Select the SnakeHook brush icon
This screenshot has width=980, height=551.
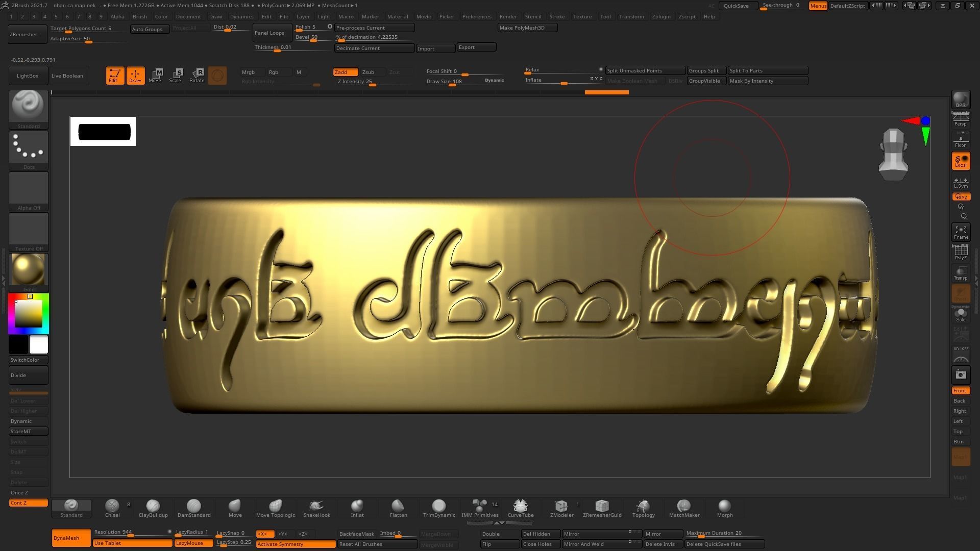tap(316, 507)
